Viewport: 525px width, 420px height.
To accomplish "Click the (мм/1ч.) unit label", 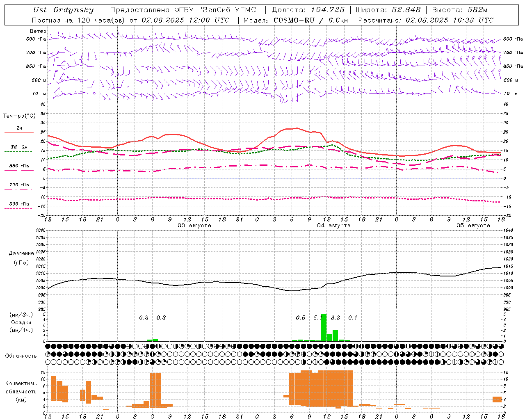I will pyautogui.click(x=21, y=330).
